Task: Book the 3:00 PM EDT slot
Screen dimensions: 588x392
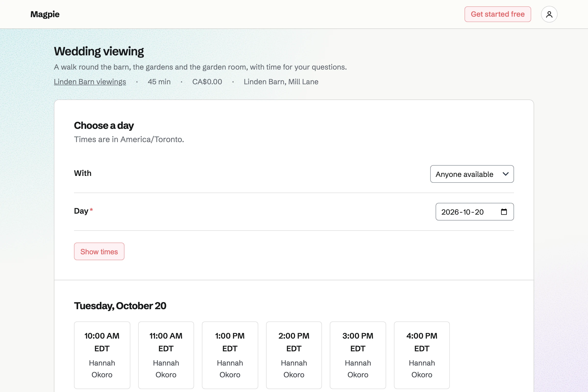Action: tap(358, 355)
